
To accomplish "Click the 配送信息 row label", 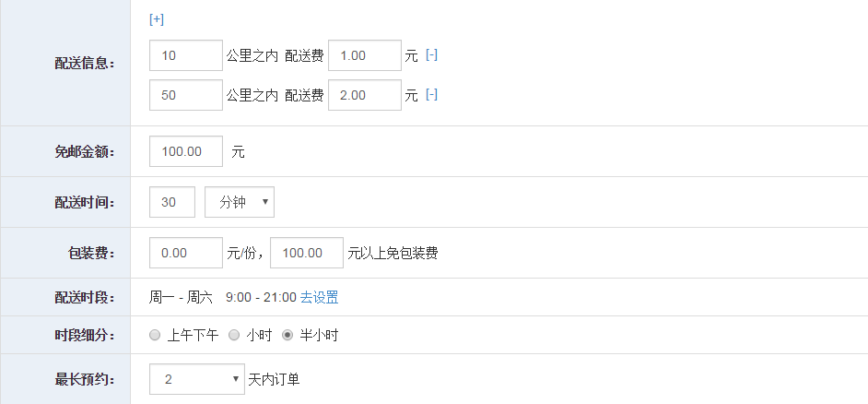I will coord(85,63).
